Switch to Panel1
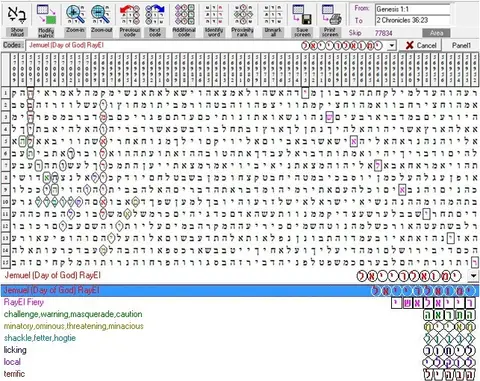This screenshot has width=480, height=381. [x=461, y=45]
